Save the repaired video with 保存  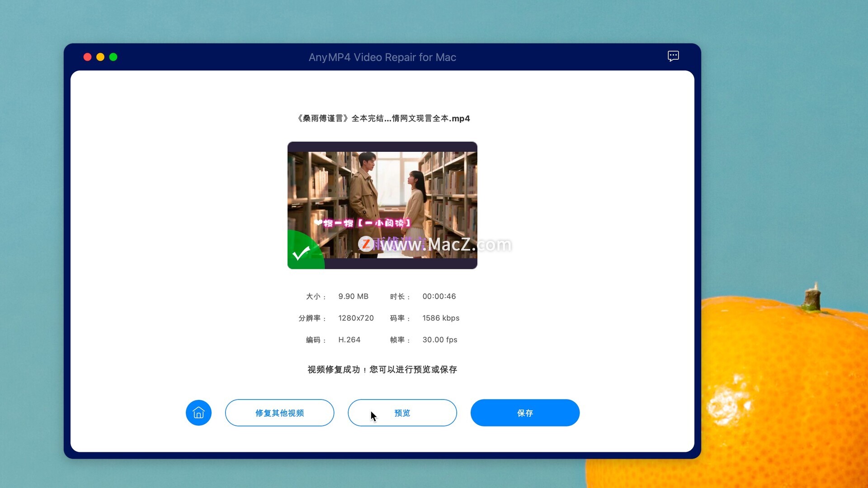(525, 413)
